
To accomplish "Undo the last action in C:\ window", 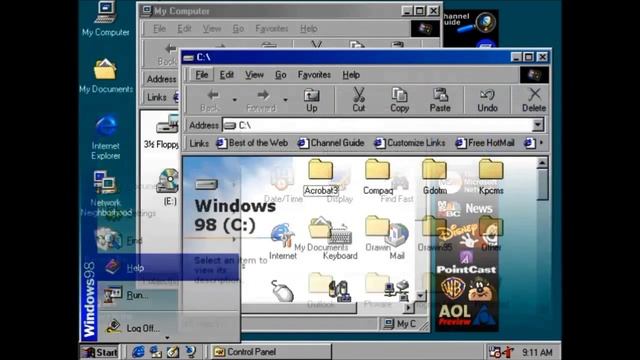I will 487,100.
